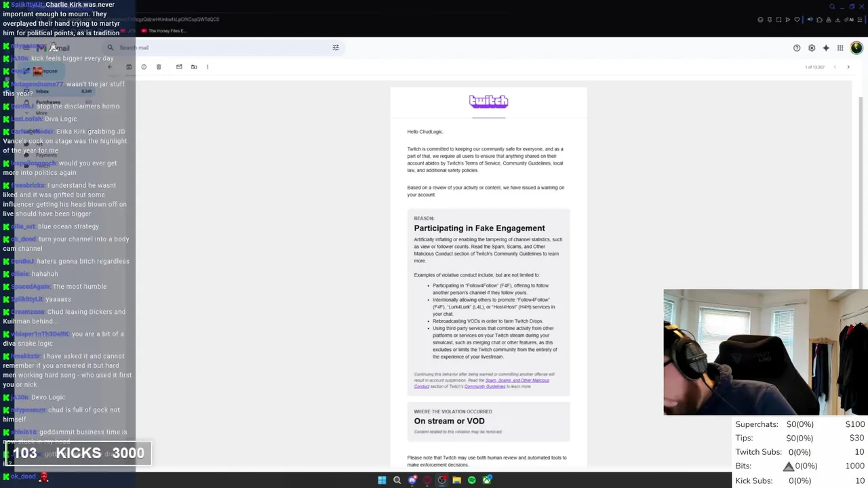The width and height of the screenshot is (868, 488).
Task: Click the Hello ChudLogic greeting
Action: [x=425, y=131]
